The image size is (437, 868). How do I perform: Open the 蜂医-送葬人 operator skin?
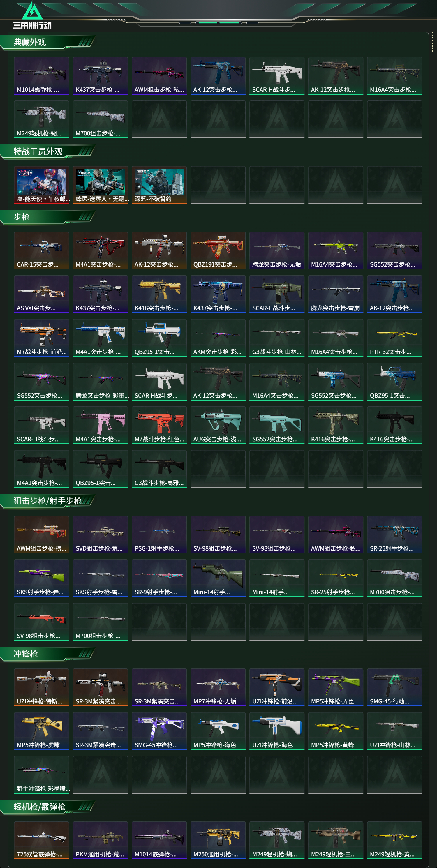[x=101, y=185]
